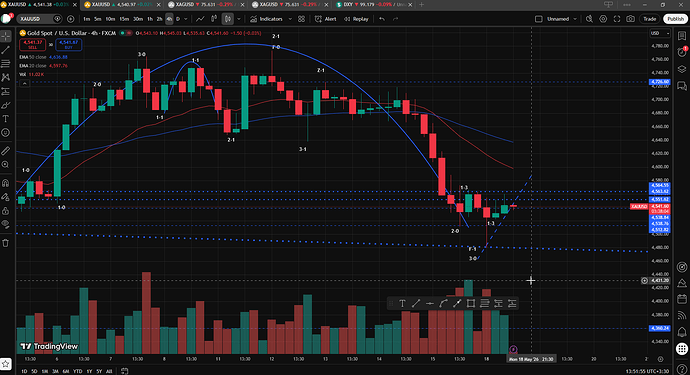Expand the time interval dropdown arrow
The image size is (690, 375).
click(186, 19)
